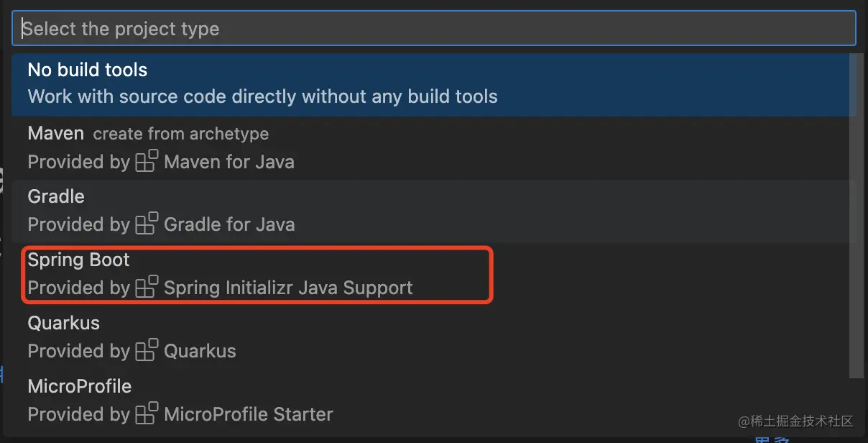Click extension icon beside Maven for Java

click(x=147, y=161)
